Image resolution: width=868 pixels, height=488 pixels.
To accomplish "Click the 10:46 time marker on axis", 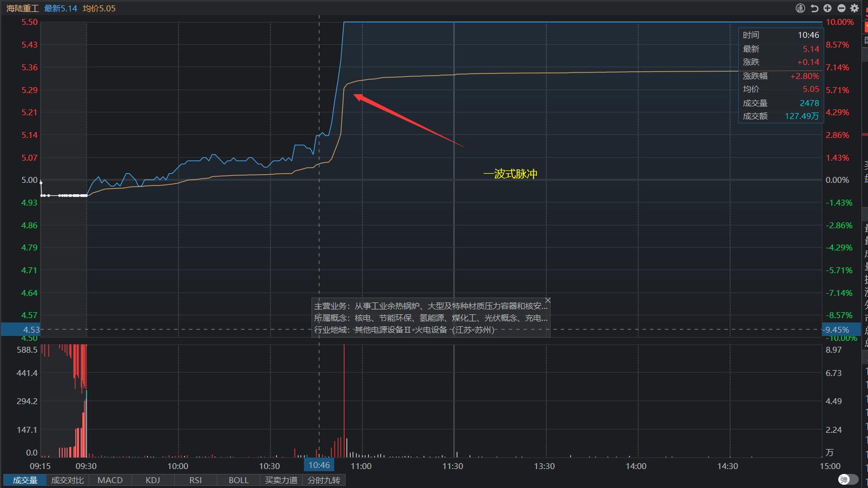I will (319, 465).
